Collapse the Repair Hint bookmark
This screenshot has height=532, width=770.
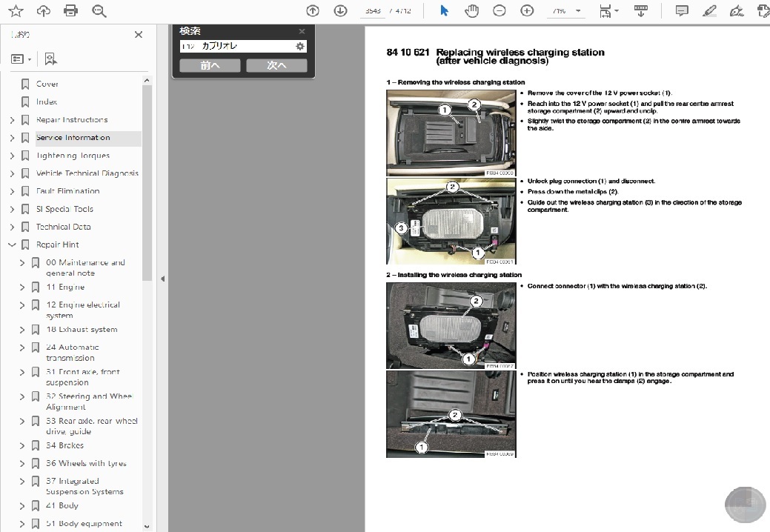(13, 245)
